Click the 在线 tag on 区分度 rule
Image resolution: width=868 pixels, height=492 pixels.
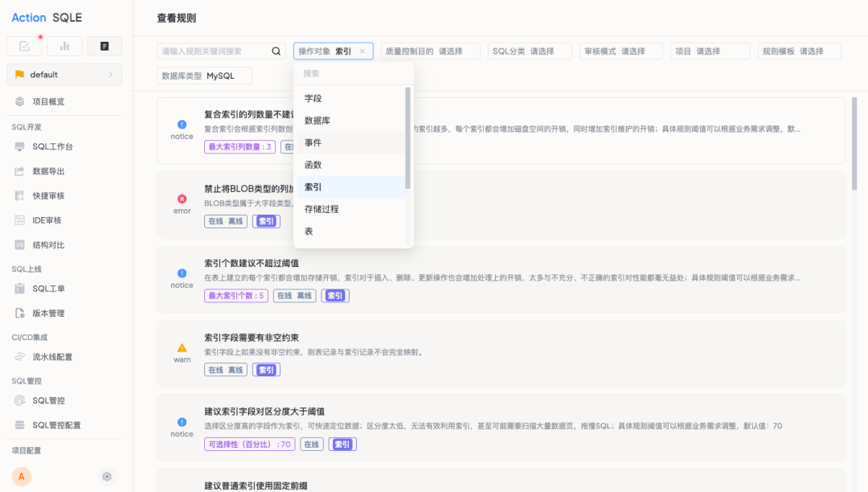tap(312, 445)
